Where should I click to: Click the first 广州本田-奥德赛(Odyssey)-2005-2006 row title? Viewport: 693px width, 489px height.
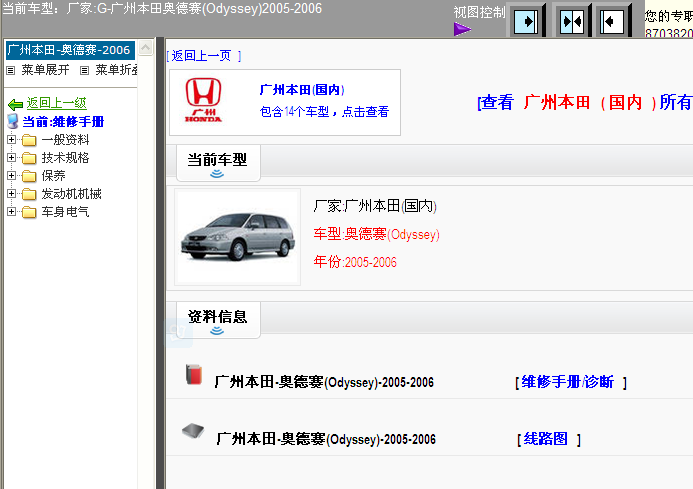click(324, 382)
